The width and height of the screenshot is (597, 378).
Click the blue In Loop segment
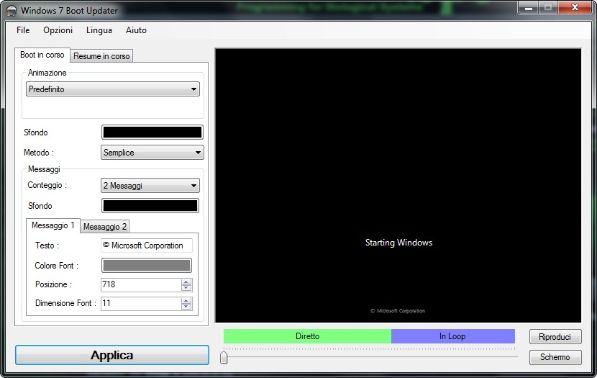453,337
